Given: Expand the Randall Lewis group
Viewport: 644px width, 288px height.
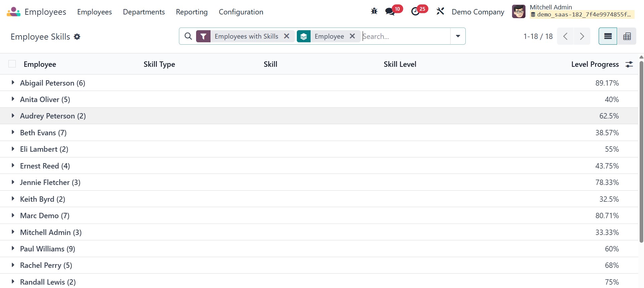Looking at the screenshot, I should point(13,282).
